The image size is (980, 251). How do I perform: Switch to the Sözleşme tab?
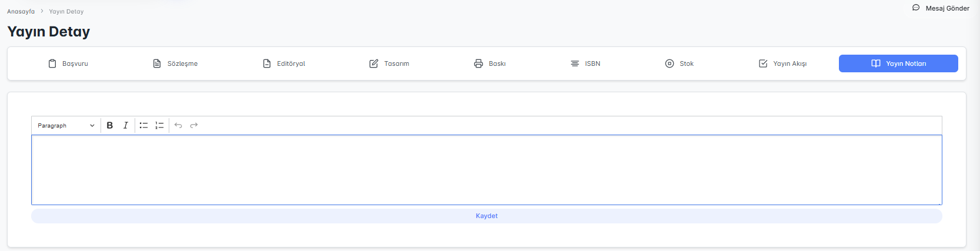pyautogui.click(x=175, y=63)
